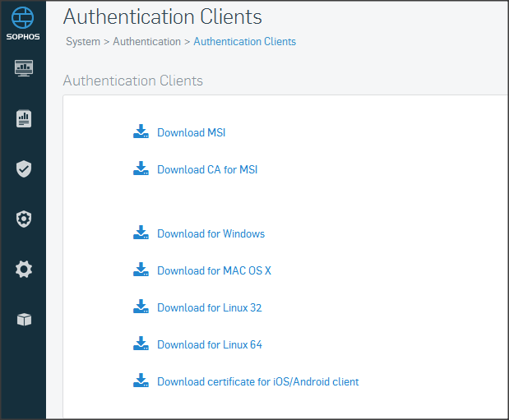
Task: Open the reports chart sidebar icon
Action: tap(24, 119)
